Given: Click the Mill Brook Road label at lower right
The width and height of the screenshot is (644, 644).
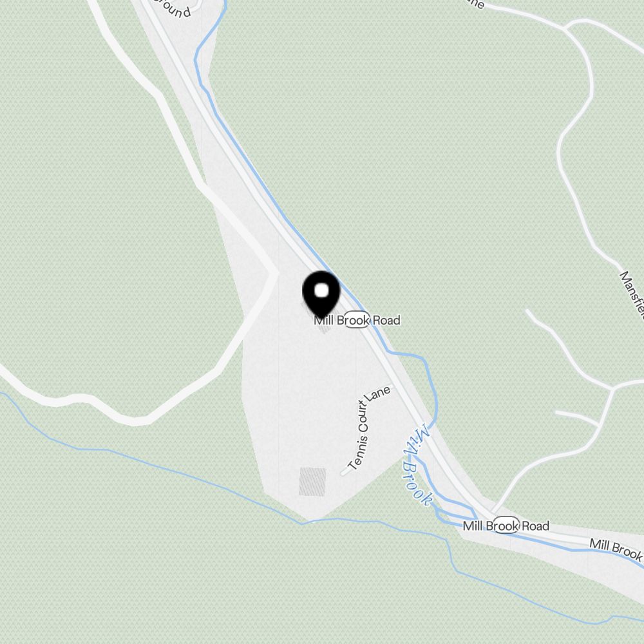Looking at the screenshot, I should [x=506, y=526].
